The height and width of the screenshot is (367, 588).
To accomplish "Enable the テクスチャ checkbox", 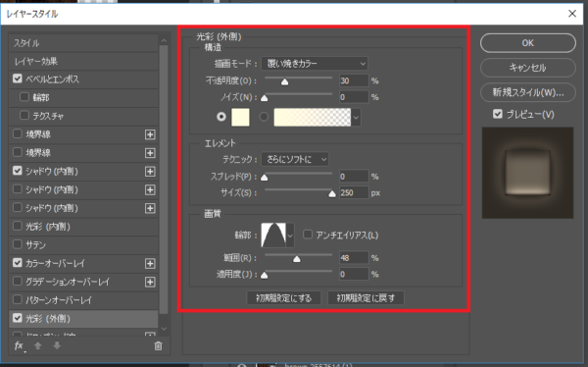I will coord(24,115).
